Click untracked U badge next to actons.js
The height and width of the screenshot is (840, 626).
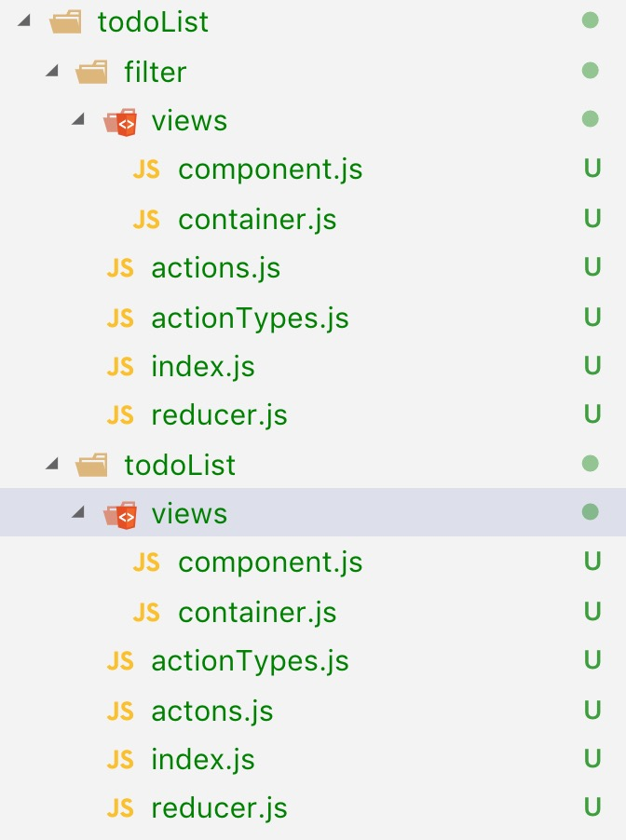click(592, 711)
